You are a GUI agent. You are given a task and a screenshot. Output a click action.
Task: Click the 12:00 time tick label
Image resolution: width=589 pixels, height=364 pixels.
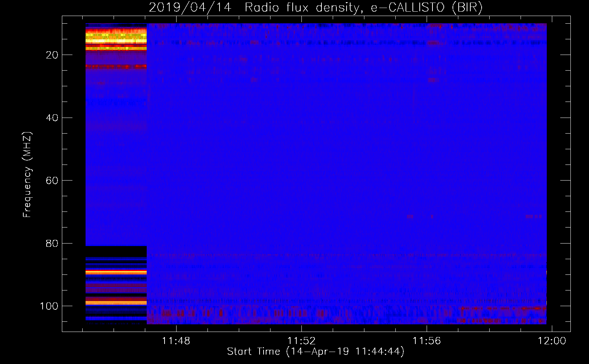click(552, 341)
